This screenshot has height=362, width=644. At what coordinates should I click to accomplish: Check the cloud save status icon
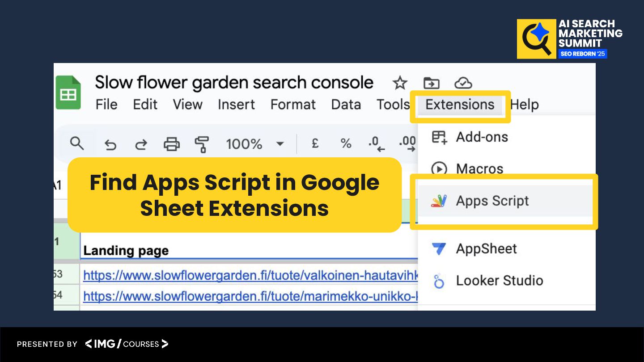tap(463, 83)
